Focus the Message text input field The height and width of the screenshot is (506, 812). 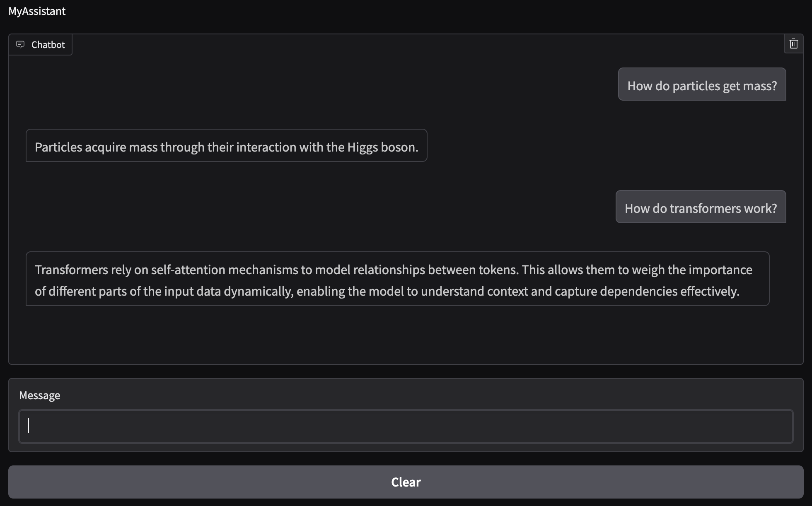(406, 426)
